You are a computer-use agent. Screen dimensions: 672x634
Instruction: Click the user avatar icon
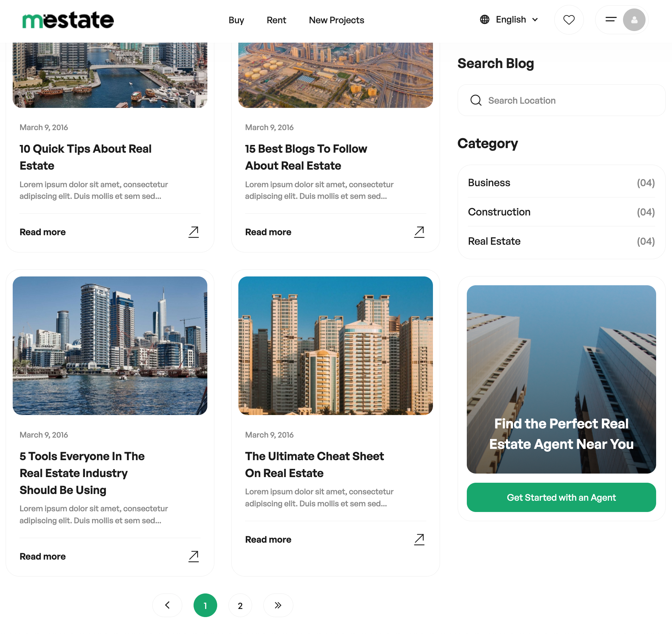634,20
